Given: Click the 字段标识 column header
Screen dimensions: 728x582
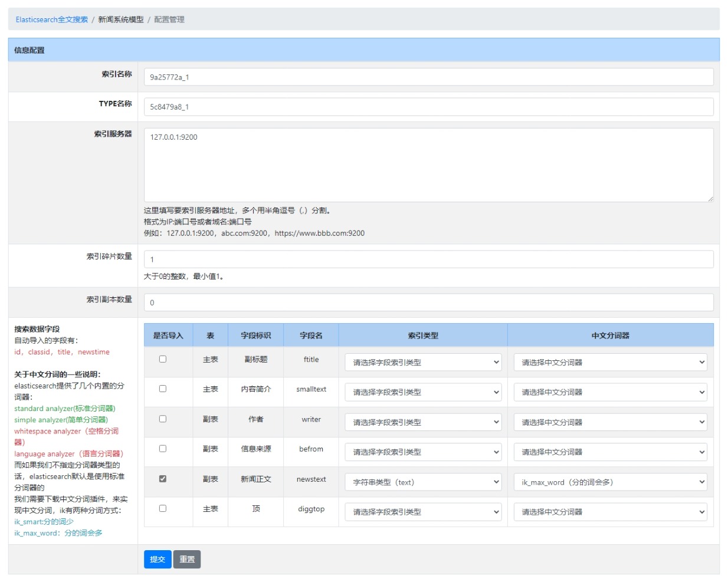Looking at the screenshot, I should tap(256, 336).
